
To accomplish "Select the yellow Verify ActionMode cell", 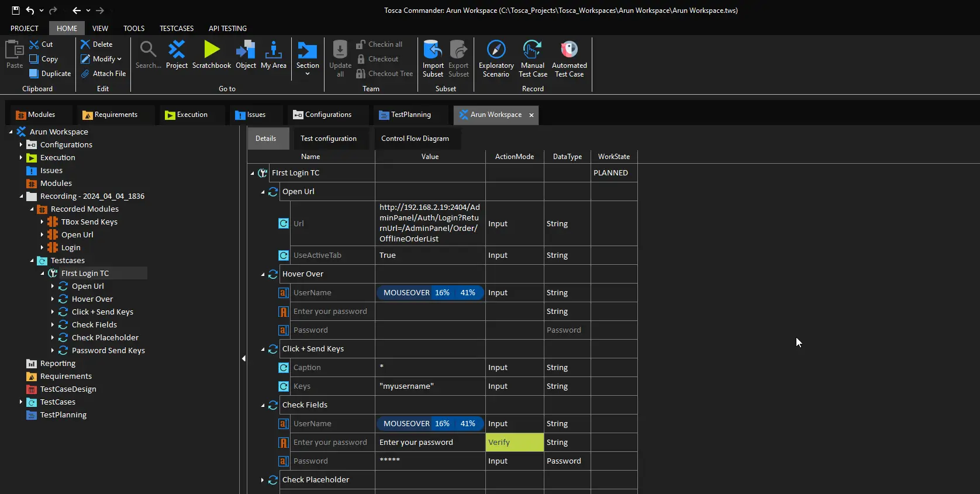I will [x=514, y=443].
